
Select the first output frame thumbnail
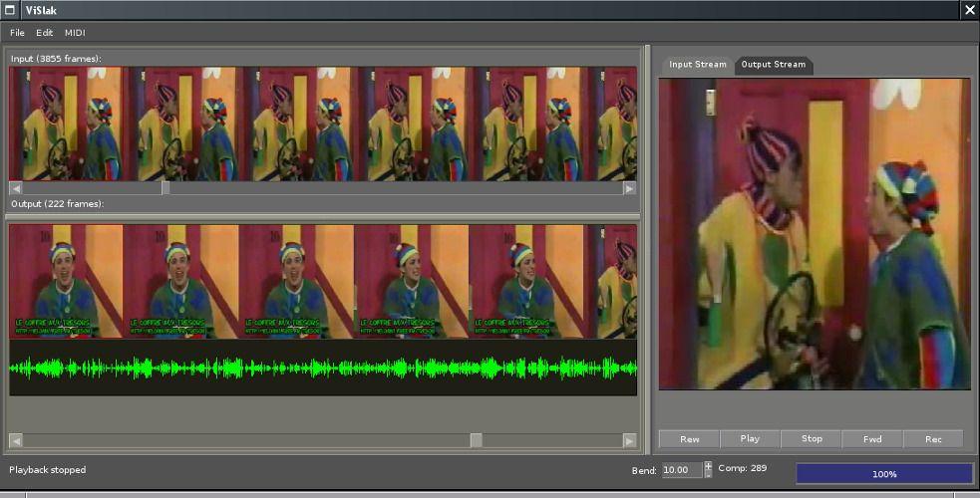[66, 281]
